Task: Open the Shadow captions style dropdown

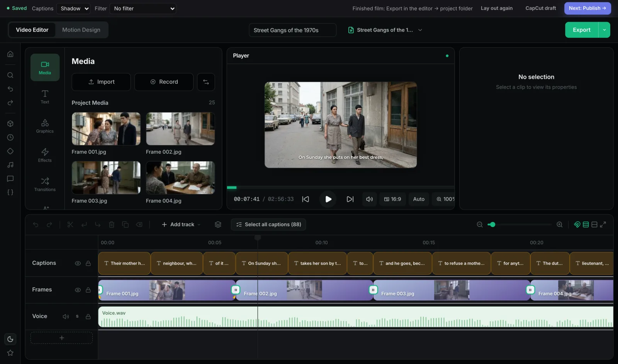Action: (73, 8)
